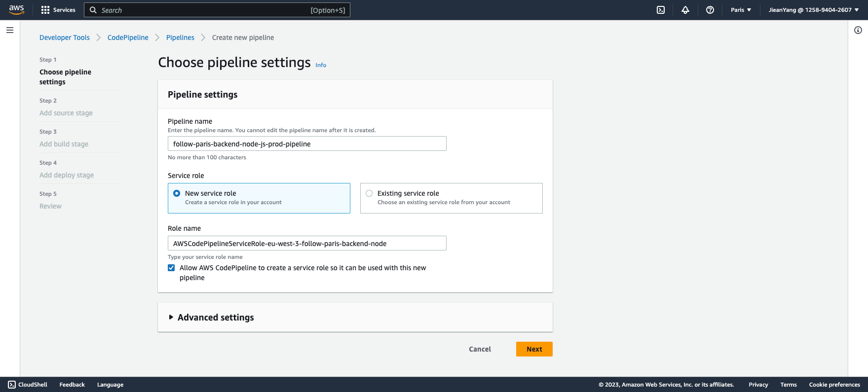Click the Cancel button
868x392 pixels.
click(480, 349)
